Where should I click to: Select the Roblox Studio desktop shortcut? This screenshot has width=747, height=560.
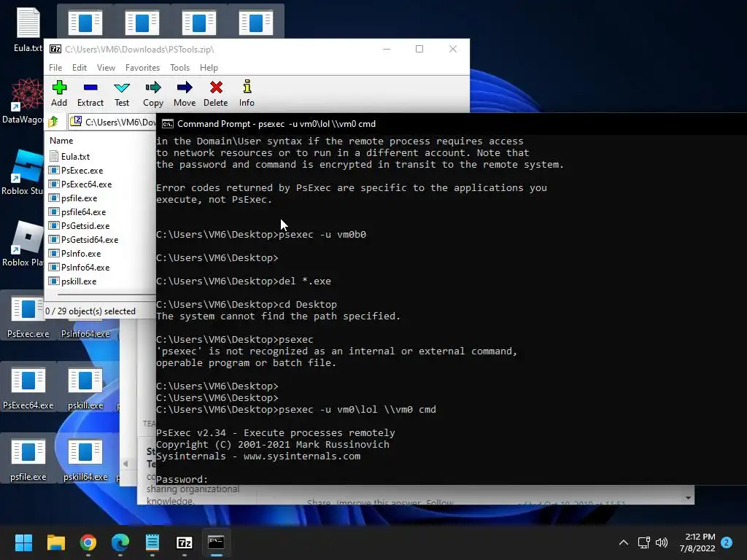click(x=23, y=172)
